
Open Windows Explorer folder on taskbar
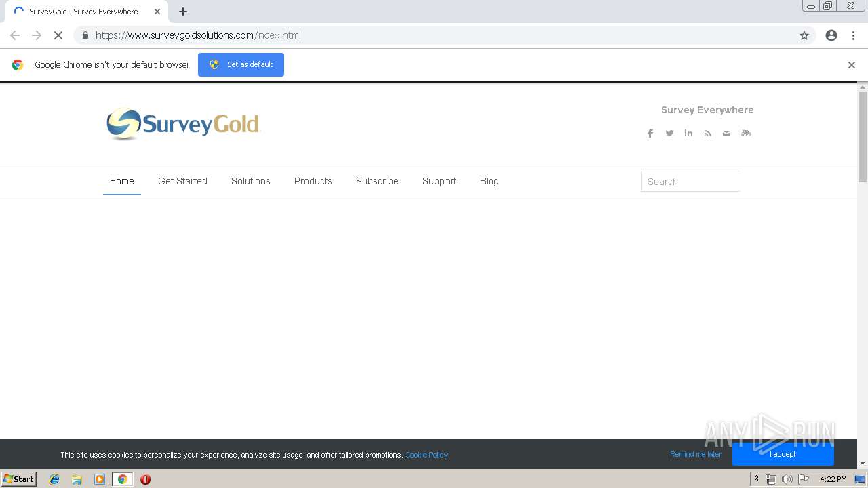[x=77, y=479]
